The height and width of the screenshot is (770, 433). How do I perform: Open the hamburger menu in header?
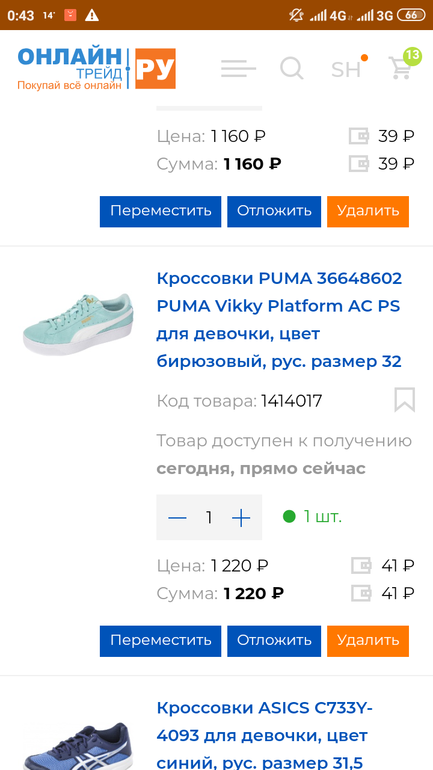(238, 68)
